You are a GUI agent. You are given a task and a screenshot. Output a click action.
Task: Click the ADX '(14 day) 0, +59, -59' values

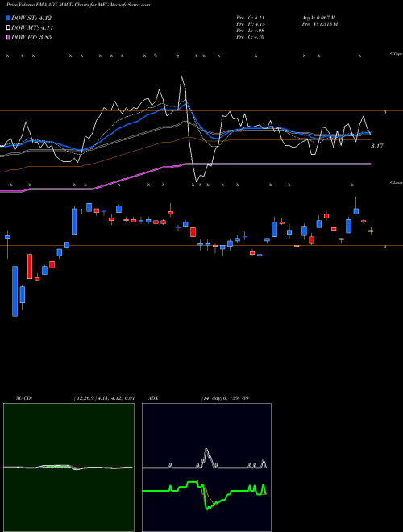tap(225, 398)
